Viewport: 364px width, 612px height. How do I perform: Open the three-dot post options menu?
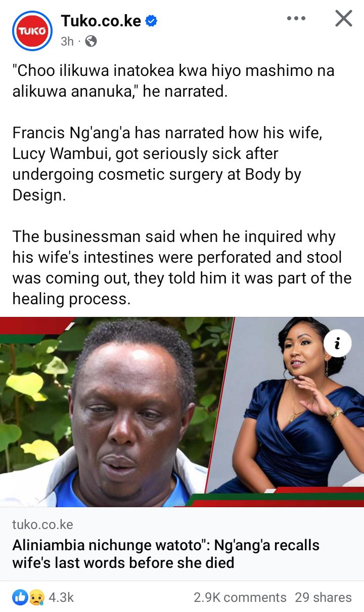(x=296, y=19)
